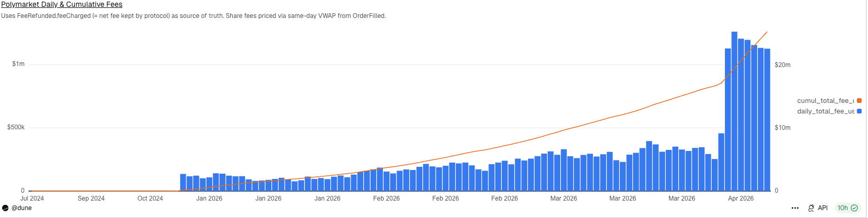Toggle the daily_total_fee series legend label
The width and height of the screenshot is (868, 218).
(825, 111)
